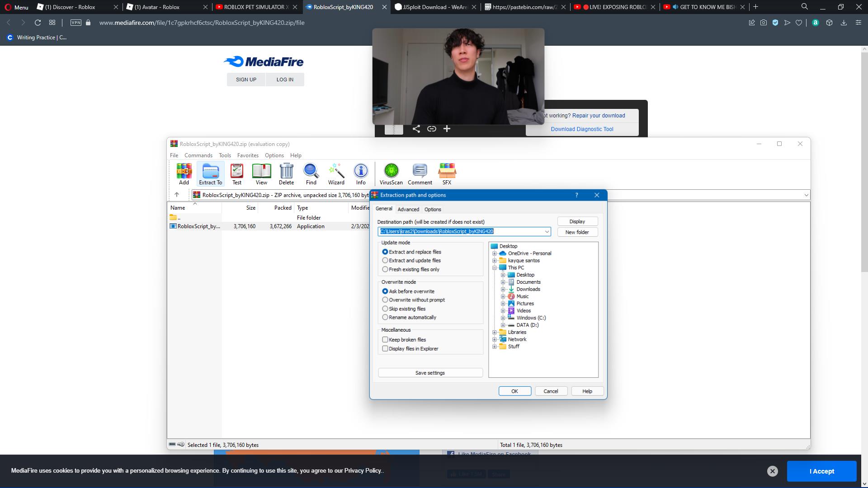The image size is (868, 488).
Task: Click the WinRAR Add archive icon
Action: (x=184, y=174)
